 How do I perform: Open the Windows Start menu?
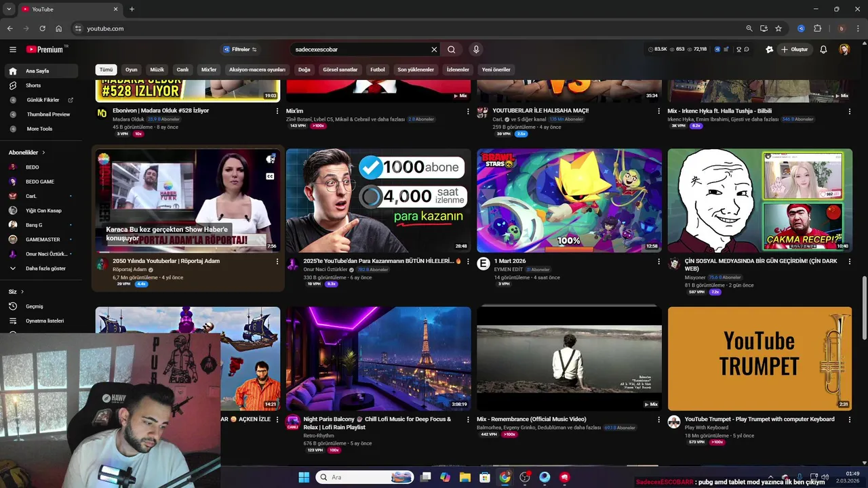304,477
